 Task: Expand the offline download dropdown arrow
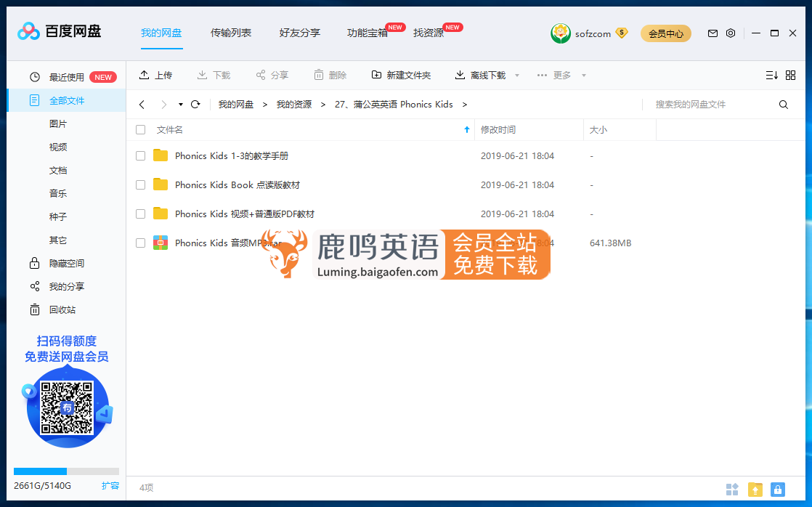pos(517,76)
